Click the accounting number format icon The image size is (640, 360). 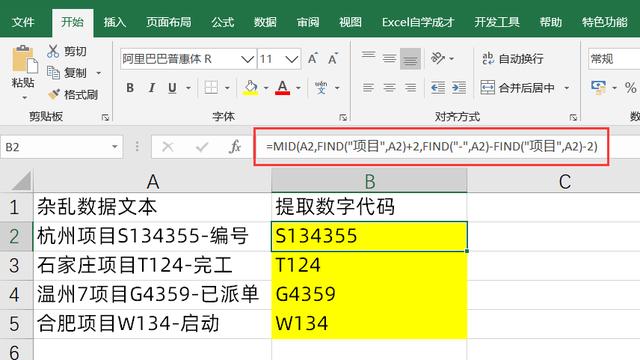click(598, 87)
